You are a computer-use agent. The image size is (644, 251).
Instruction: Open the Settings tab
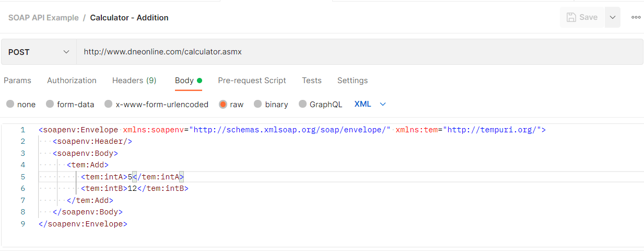click(352, 81)
